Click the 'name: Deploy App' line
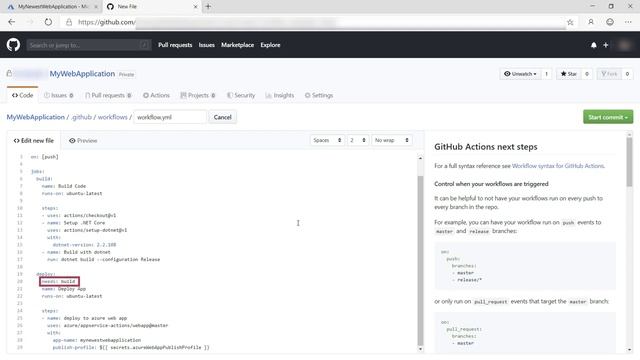 tap(64, 289)
